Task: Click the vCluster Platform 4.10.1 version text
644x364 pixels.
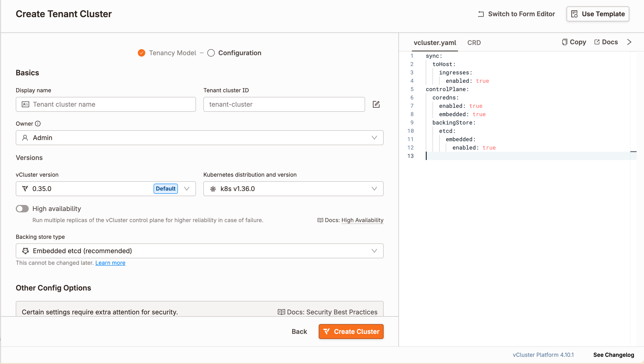Action: coord(543,355)
